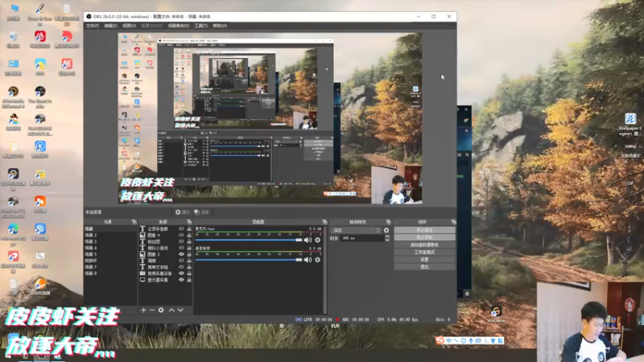Remove selected source with the minus icon
The height and width of the screenshot is (362, 644).
pyautogui.click(x=152, y=311)
